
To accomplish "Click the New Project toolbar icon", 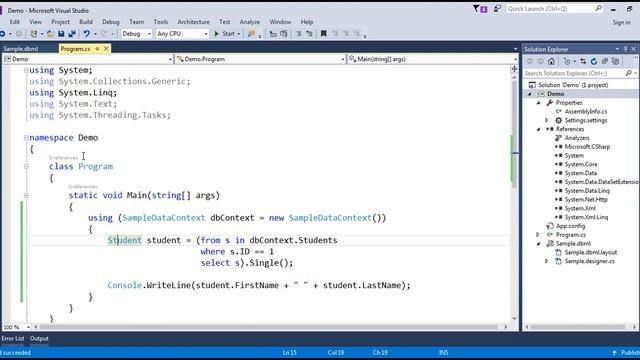I will (34, 34).
